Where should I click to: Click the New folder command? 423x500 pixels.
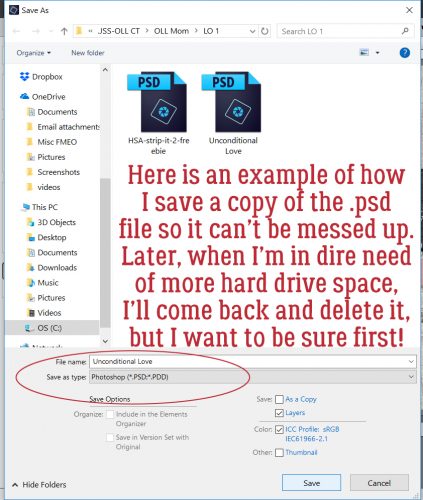pos(88,53)
